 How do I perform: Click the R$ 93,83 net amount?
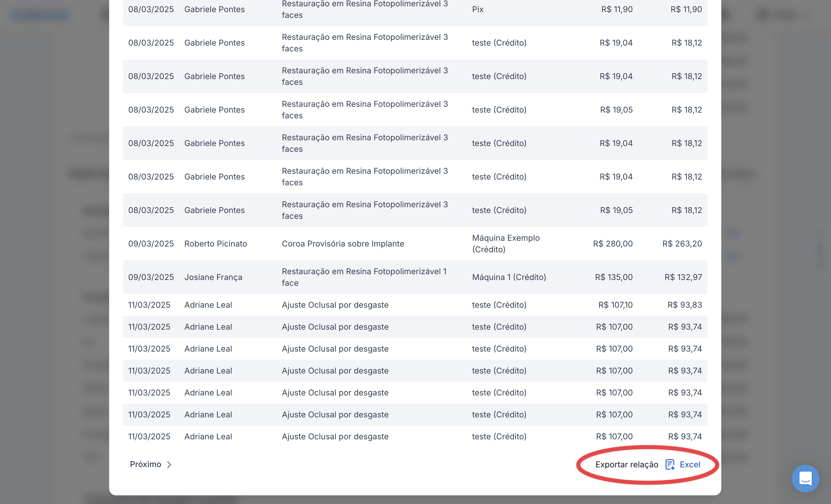point(684,305)
